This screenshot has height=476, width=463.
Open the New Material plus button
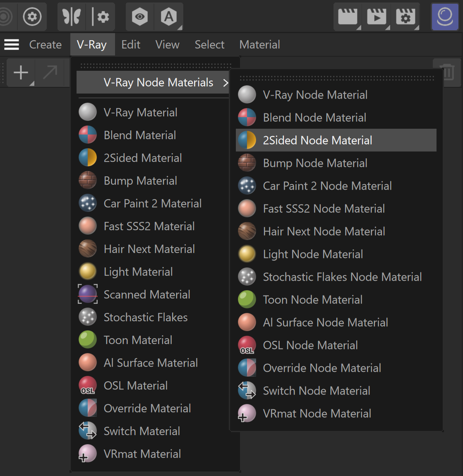click(21, 72)
